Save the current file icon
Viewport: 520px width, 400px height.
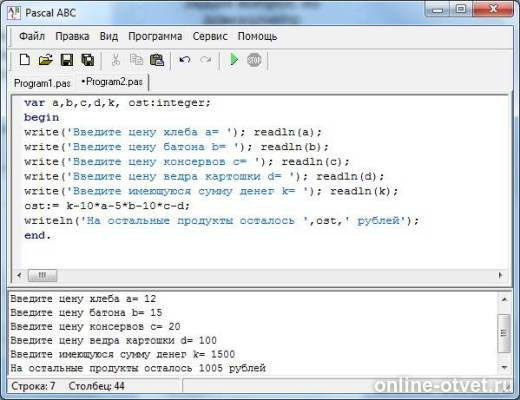pyautogui.click(x=67, y=60)
